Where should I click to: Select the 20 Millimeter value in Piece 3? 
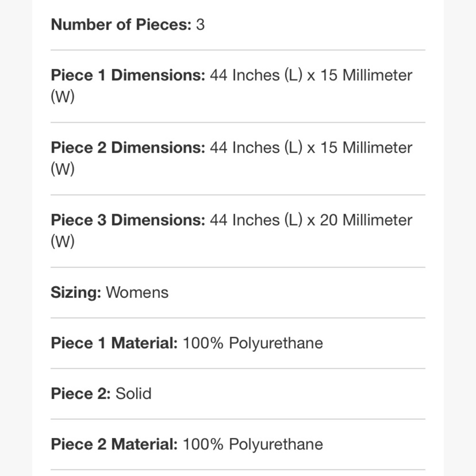[366, 220]
